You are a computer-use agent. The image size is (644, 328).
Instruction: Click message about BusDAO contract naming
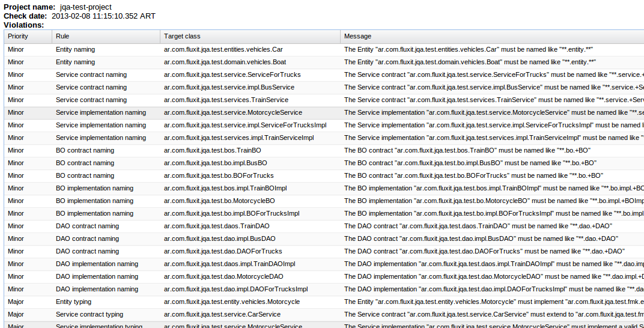pyautogui.click(x=481, y=238)
